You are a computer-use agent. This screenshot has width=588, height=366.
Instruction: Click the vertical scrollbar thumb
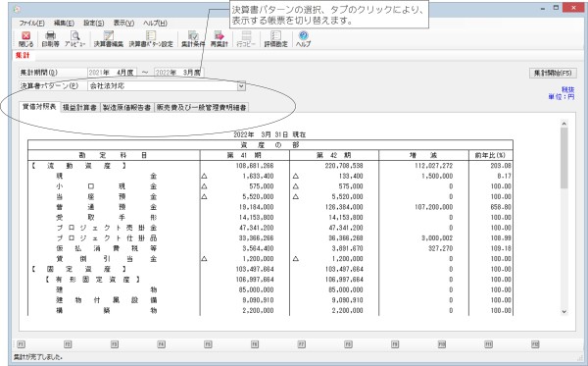pyautogui.click(x=564, y=158)
